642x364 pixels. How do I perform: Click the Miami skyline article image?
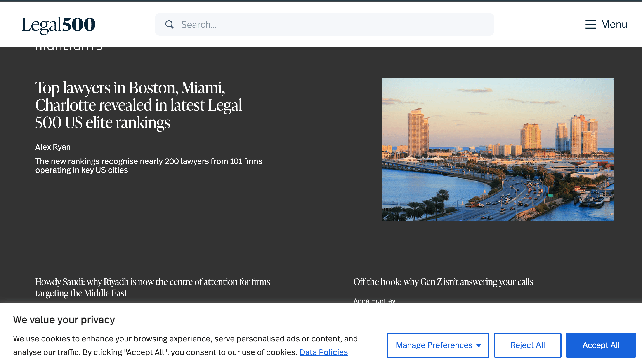(x=498, y=150)
